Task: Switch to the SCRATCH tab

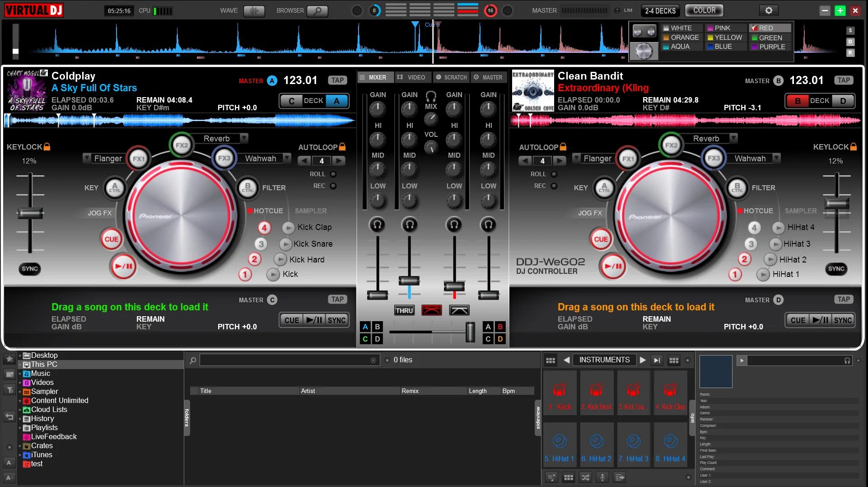Action: (x=451, y=77)
